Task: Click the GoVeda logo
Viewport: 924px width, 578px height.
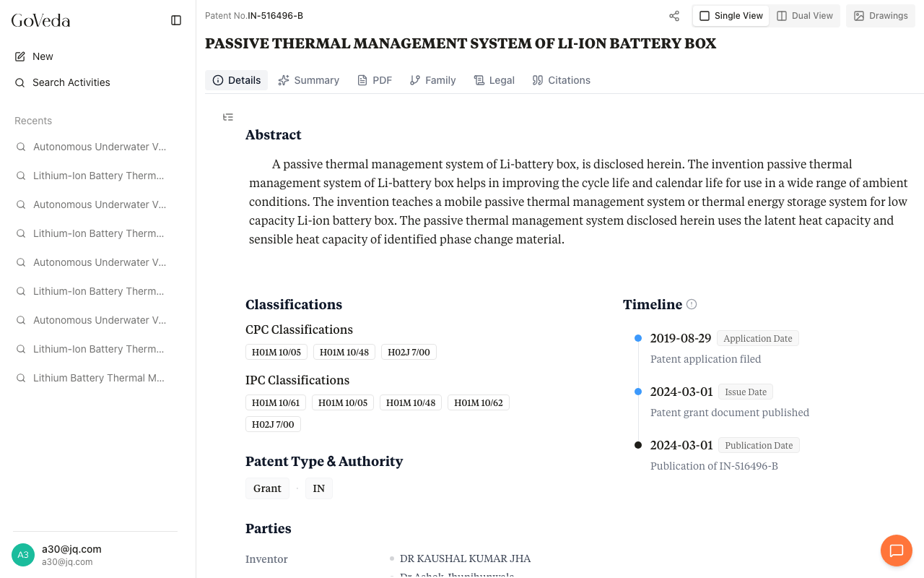Action: (41, 20)
